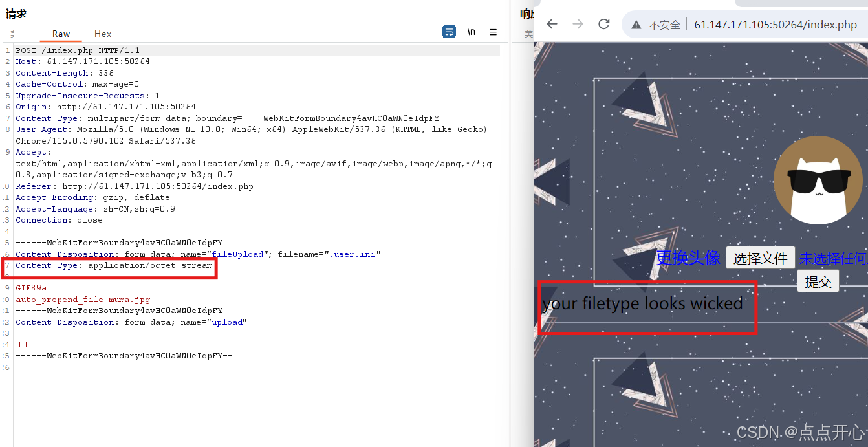
Task: Select the Origin header line
Action: 105,107
